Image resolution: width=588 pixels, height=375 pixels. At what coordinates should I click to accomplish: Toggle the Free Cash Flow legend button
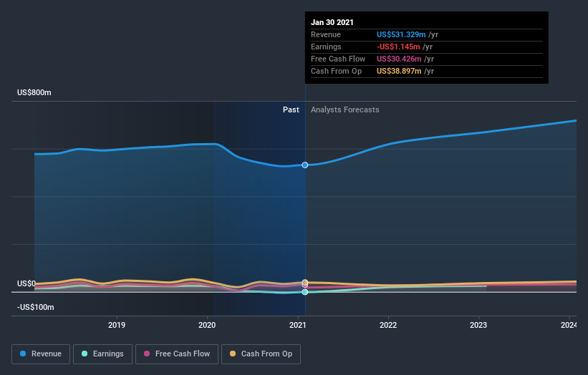click(x=177, y=354)
